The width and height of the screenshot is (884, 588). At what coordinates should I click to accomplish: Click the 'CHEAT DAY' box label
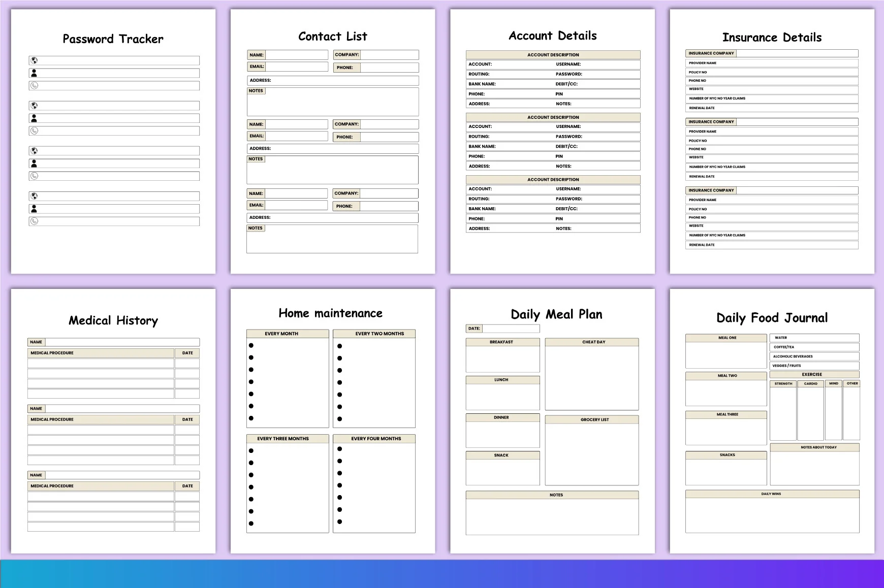tap(592, 342)
